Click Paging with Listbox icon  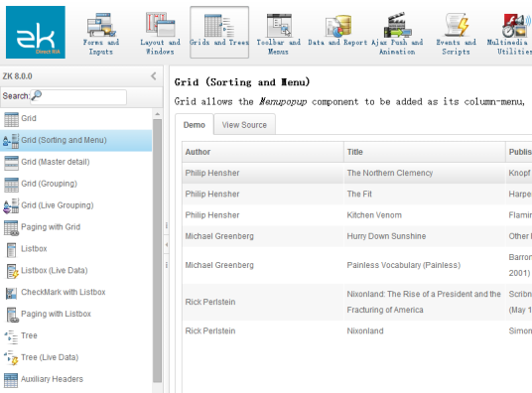click(12, 315)
